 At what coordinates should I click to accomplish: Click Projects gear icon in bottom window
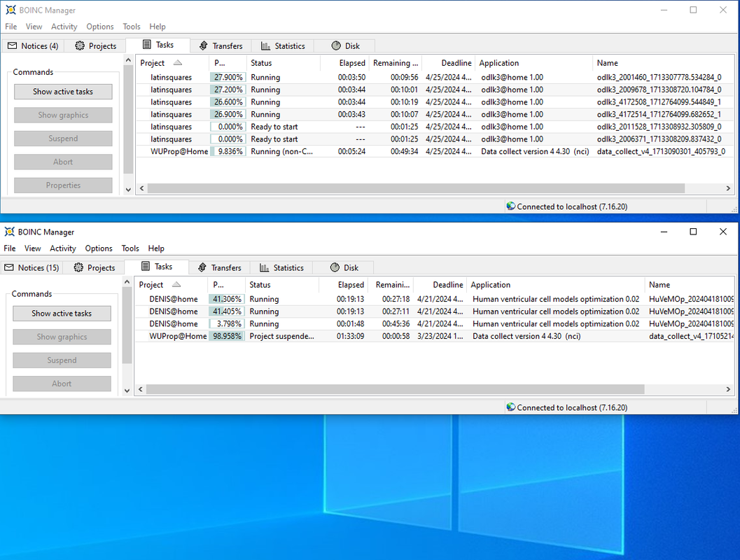pyautogui.click(x=78, y=267)
